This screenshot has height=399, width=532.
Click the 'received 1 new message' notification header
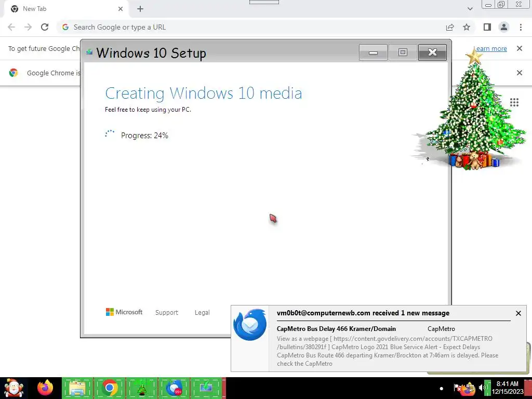click(363, 313)
